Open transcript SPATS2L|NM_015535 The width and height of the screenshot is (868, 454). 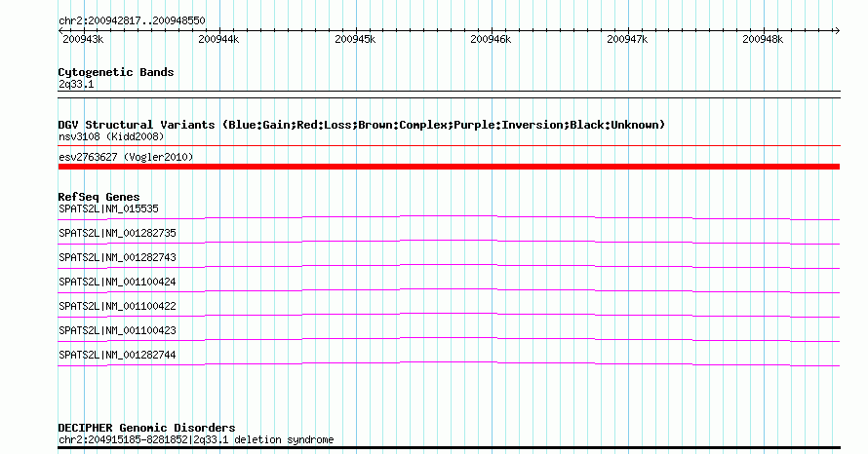(108, 209)
